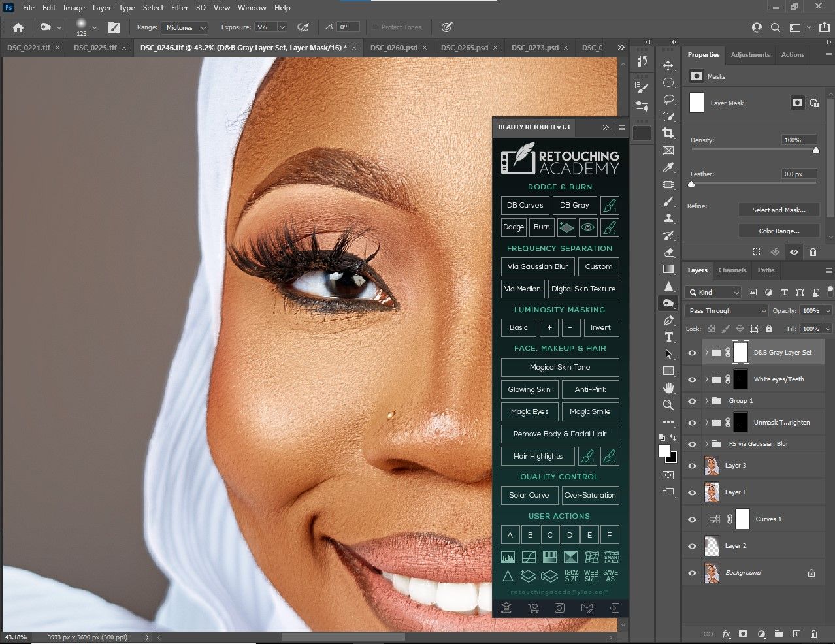
Task: Click the Color Range button
Action: click(x=779, y=231)
